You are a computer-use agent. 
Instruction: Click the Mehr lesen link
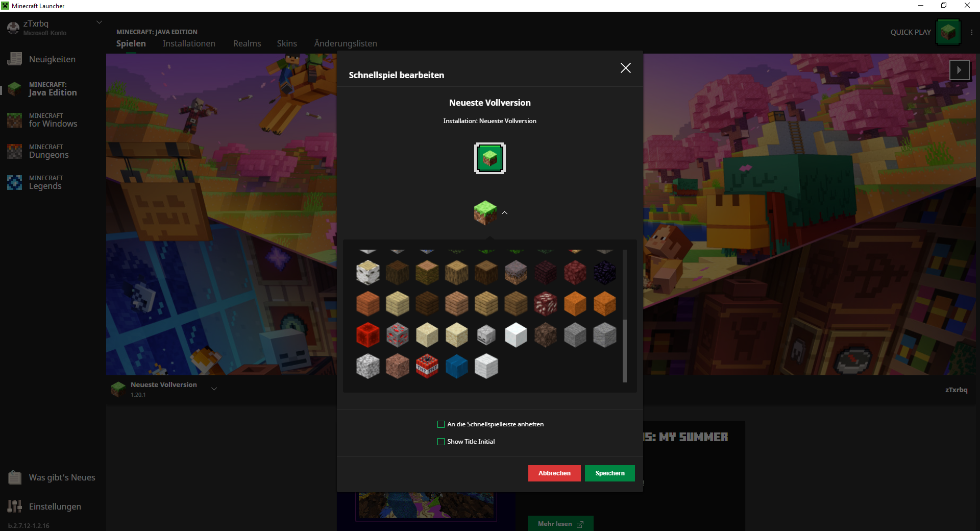[x=560, y=524]
